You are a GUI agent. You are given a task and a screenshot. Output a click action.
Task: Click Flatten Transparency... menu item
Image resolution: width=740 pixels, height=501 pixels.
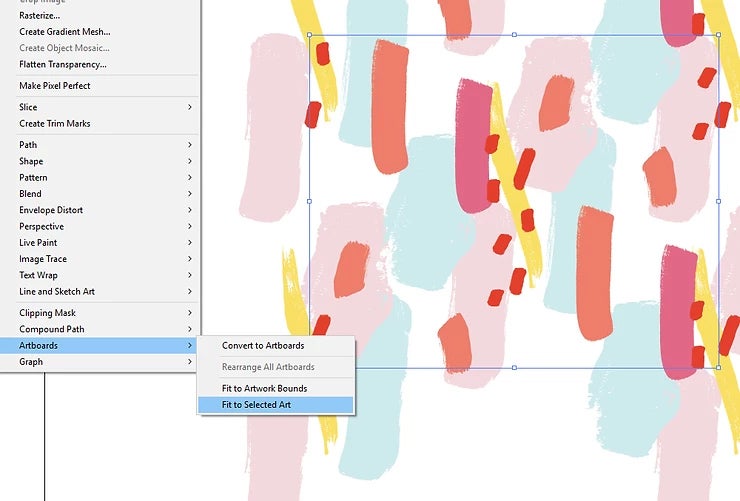(100, 64)
